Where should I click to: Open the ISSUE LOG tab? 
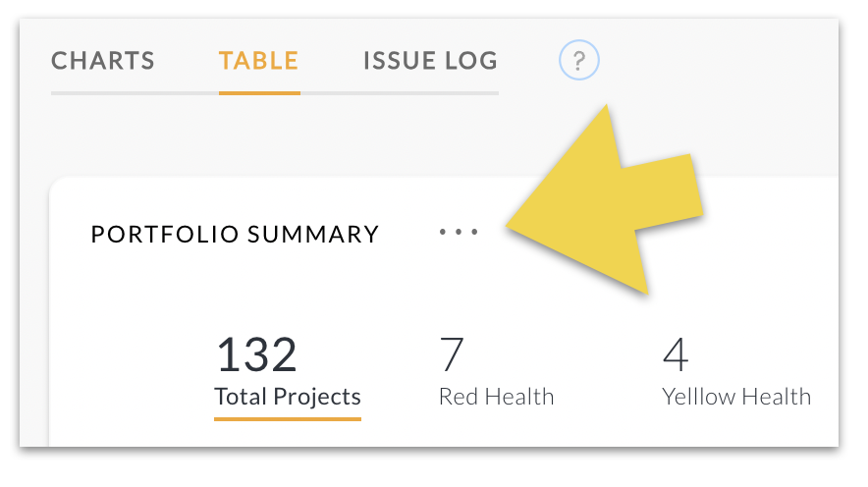click(430, 61)
